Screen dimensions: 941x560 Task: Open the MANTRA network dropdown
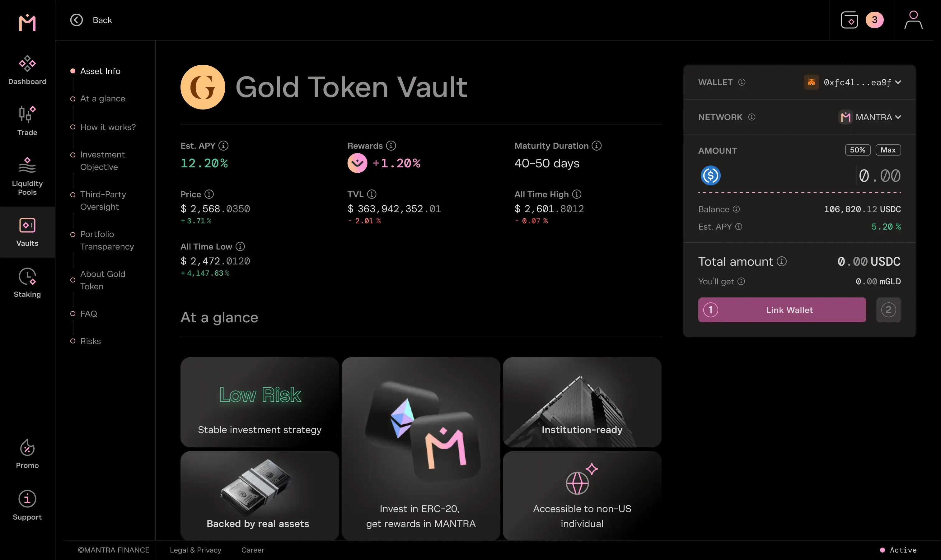[x=898, y=117]
